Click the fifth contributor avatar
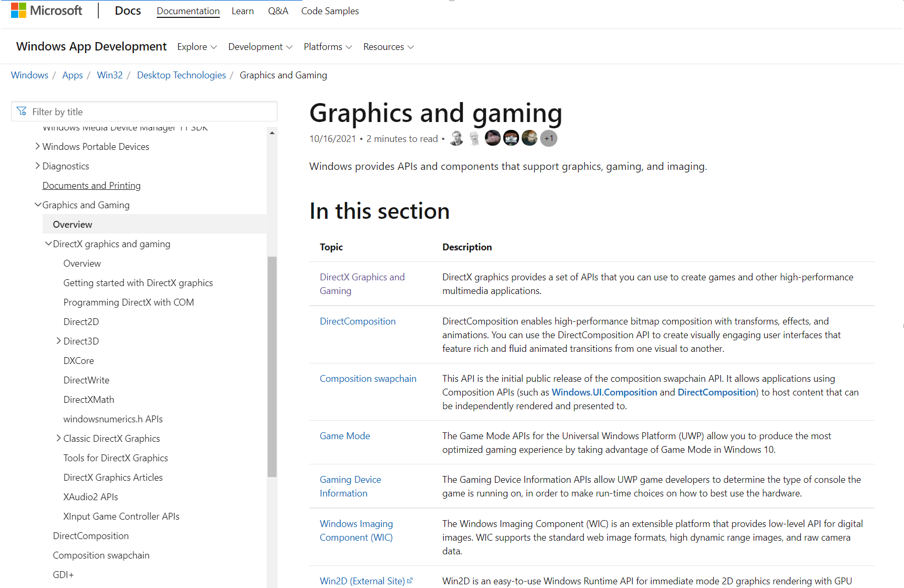This screenshot has height=588, width=904. [x=530, y=138]
